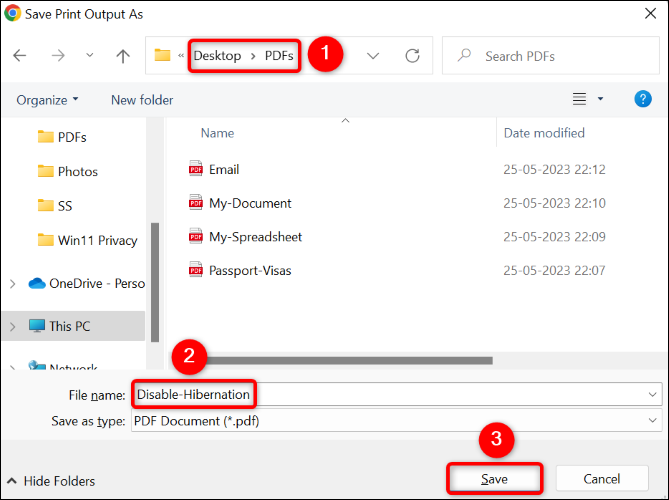
Task: Click the Passport-Visas file's PDF icon
Action: coord(196,270)
